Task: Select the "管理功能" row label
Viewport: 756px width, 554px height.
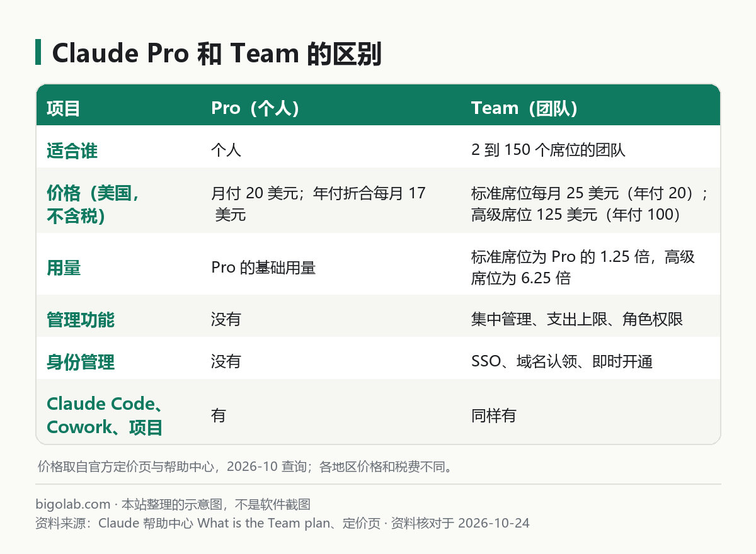Action: tap(81, 320)
